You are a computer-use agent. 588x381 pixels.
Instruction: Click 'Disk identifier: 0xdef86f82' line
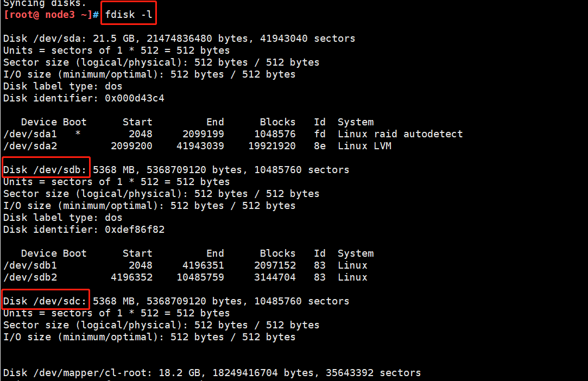84,230
